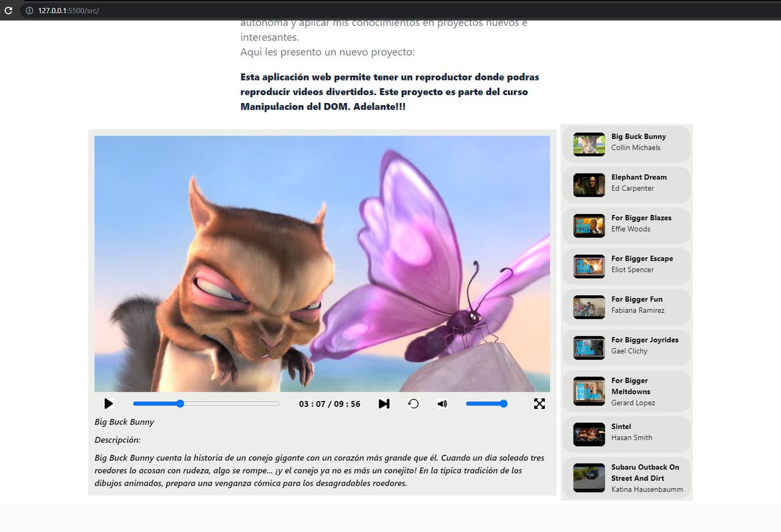The width and height of the screenshot is (781, 532).
Task: Open the 'Big Buck Bunny' playlist title
Action: [x=639, y=136]
